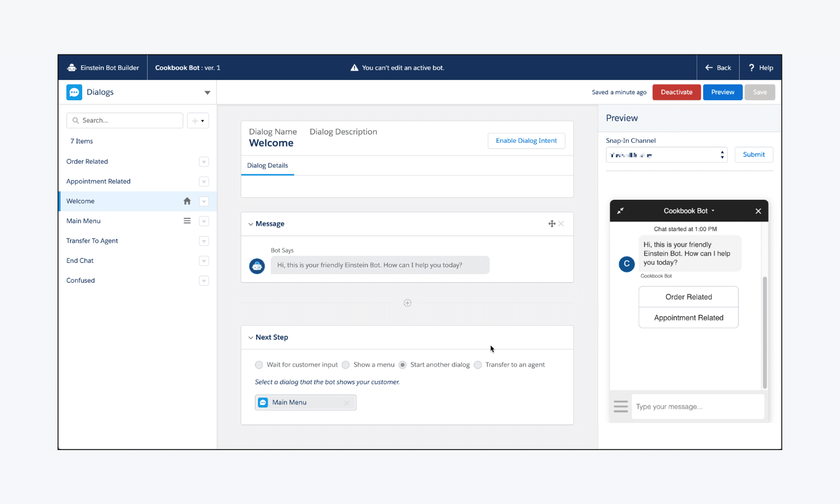Select Transfer to an agent option

(x=478, y=365)
